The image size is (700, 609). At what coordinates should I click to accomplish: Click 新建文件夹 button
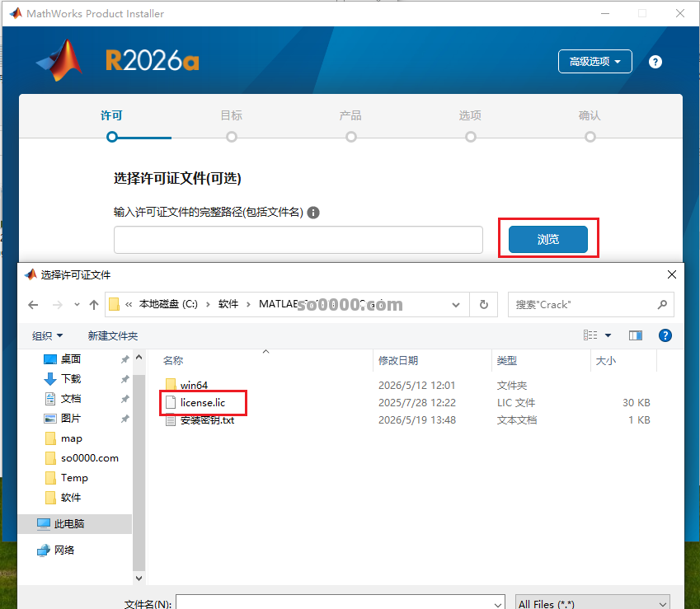(112, 335)
